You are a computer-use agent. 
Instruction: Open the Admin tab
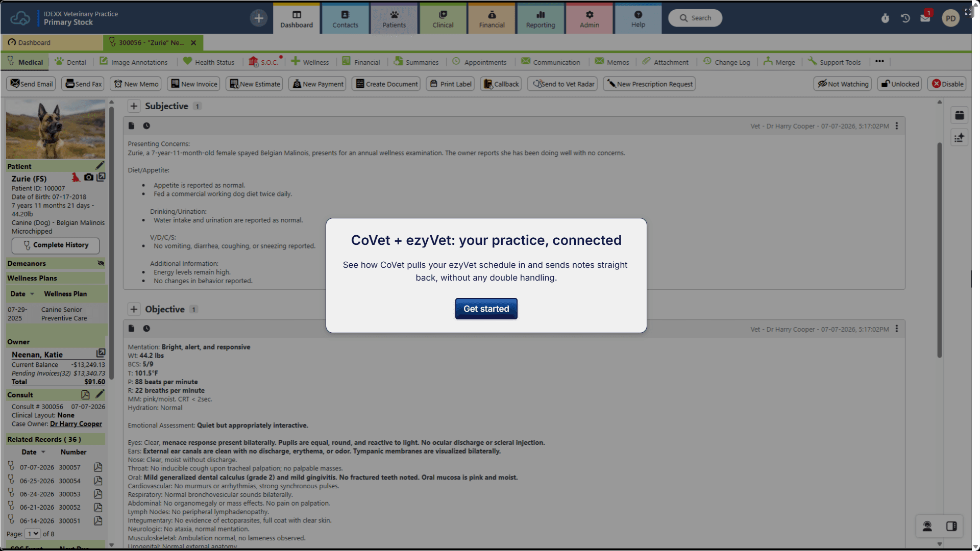click(590, 19)
